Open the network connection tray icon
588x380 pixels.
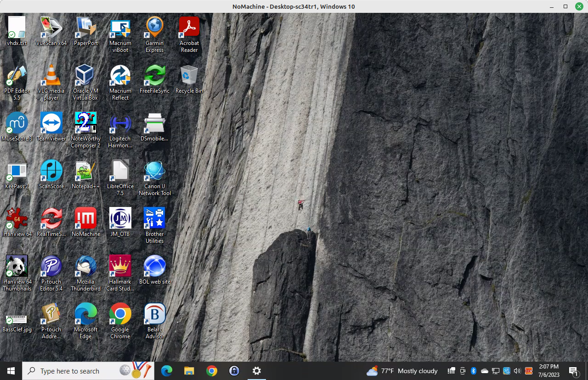496,371
